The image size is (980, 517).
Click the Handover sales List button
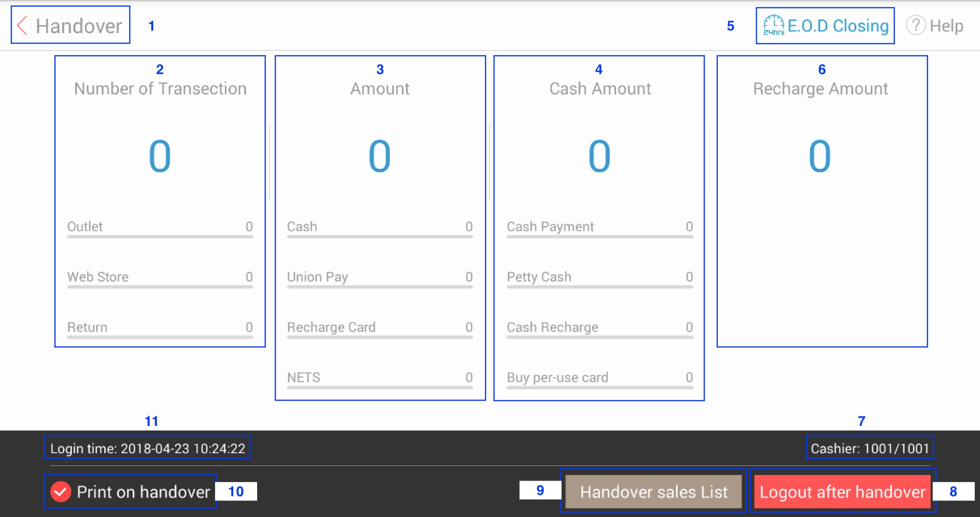point(653,492)
